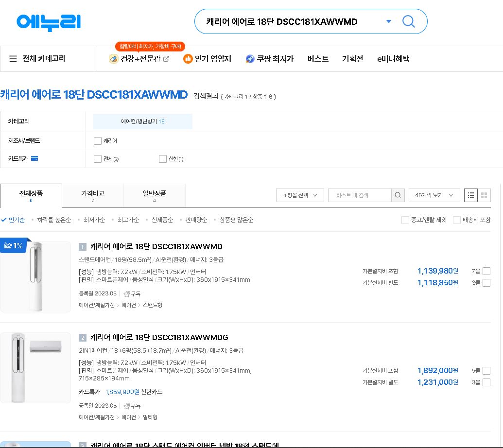Click 구독 star icon for DSCC181XAWWMDG
The width and height of the screenshot is (503, 448).
[127, 406]
